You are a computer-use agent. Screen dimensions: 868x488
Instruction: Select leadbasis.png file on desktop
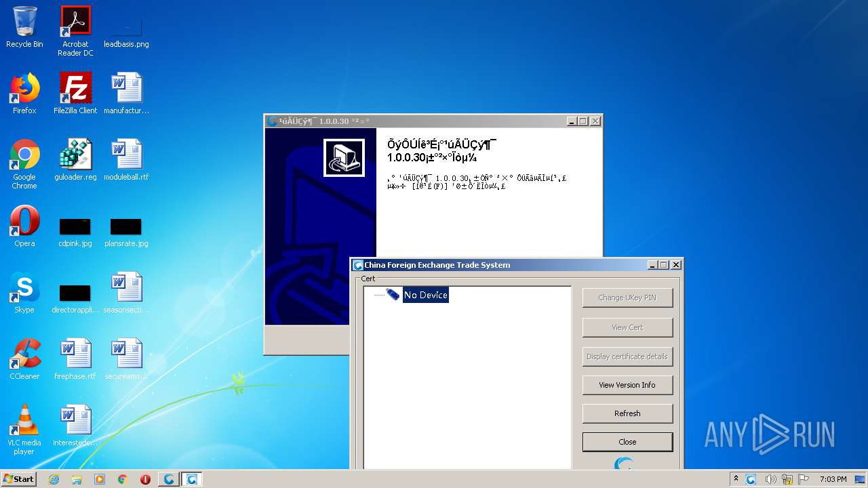coord(126,31)
